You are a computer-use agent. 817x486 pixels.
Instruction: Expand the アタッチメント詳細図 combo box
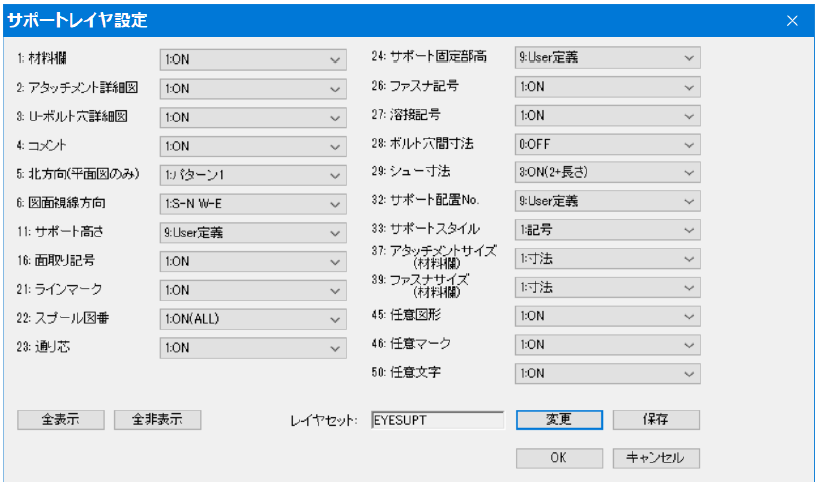(253, 89)
